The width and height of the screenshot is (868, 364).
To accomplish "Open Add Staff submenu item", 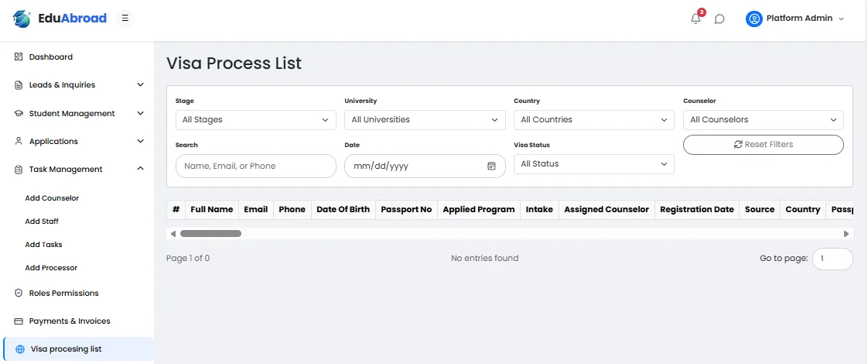I will click(x=42, y=221).
